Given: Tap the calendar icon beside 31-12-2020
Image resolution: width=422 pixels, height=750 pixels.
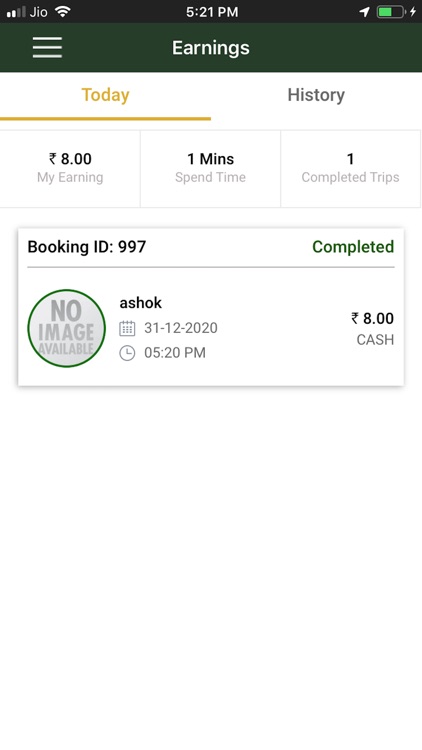Looking at the screenshot, I should click(127, 328).
